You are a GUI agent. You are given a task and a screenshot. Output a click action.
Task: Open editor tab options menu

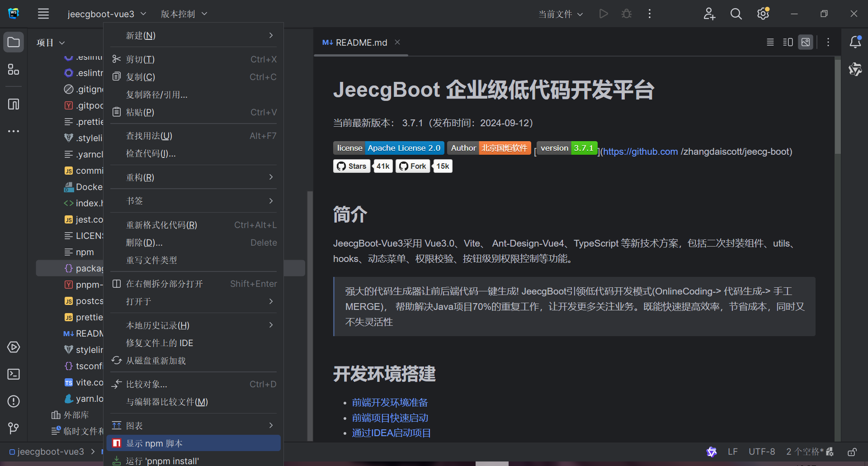tap(828, 42)
